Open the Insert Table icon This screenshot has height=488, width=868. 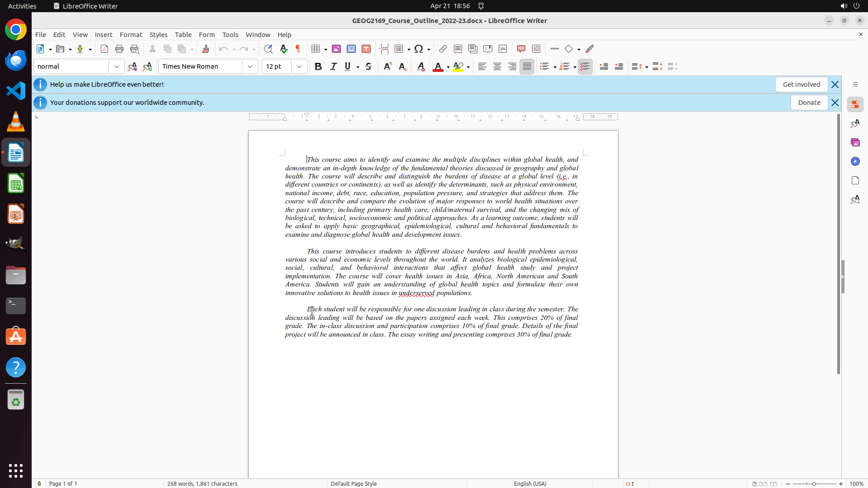point(316,49)
